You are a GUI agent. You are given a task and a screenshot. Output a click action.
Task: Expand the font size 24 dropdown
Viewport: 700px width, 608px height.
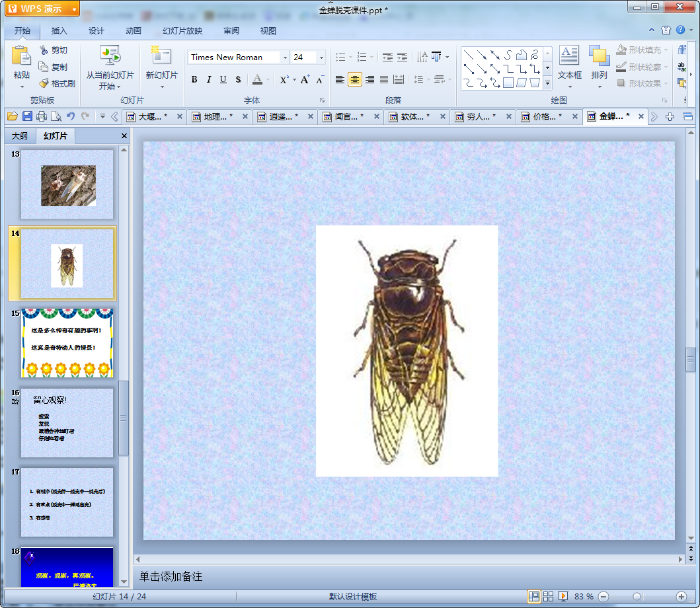[321, 57]
